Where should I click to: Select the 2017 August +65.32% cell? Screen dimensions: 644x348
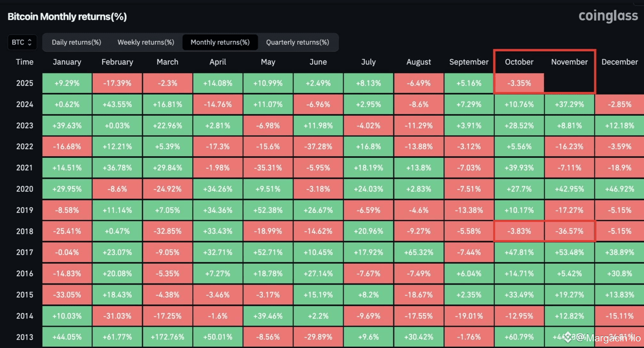(419, 252)
